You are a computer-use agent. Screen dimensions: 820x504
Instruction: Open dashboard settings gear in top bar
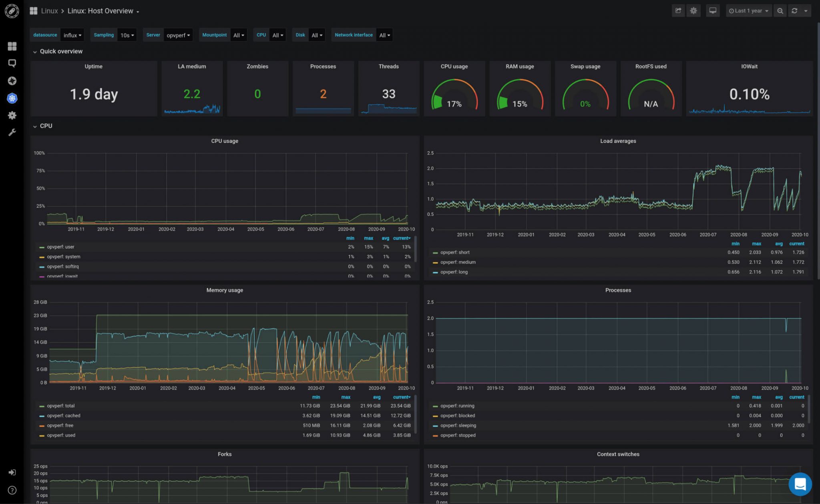tap(693, 11)
